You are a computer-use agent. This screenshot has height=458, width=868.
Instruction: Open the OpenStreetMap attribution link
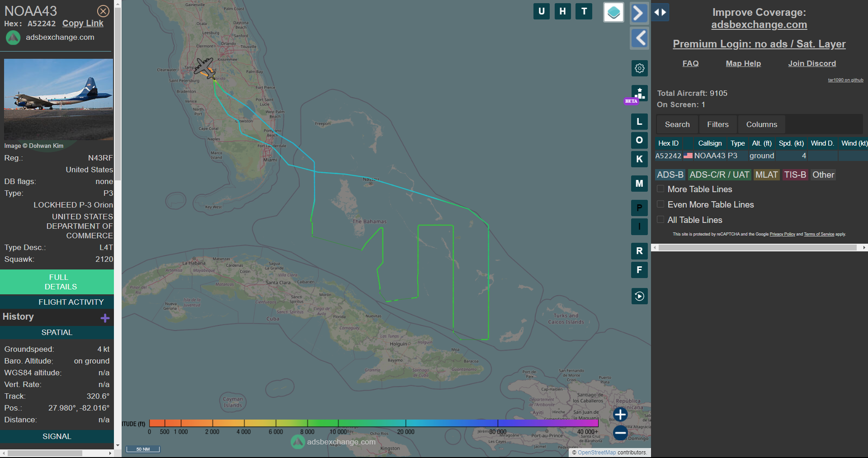click(x=597, y=453)
